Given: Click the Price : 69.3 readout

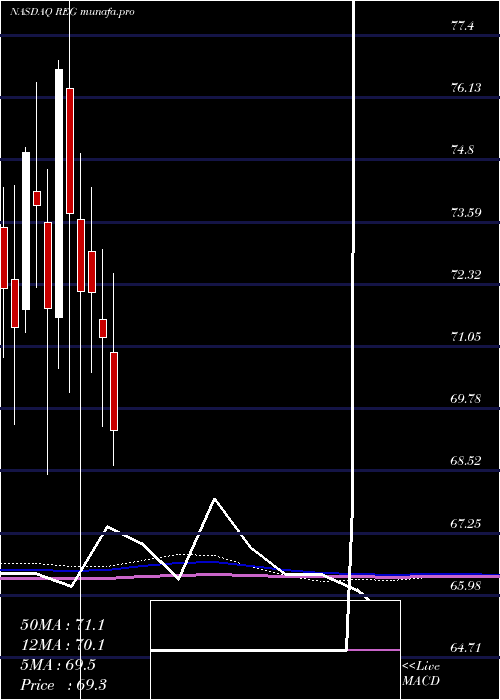Looking at the screenshot, I should [x=63, y=685].
